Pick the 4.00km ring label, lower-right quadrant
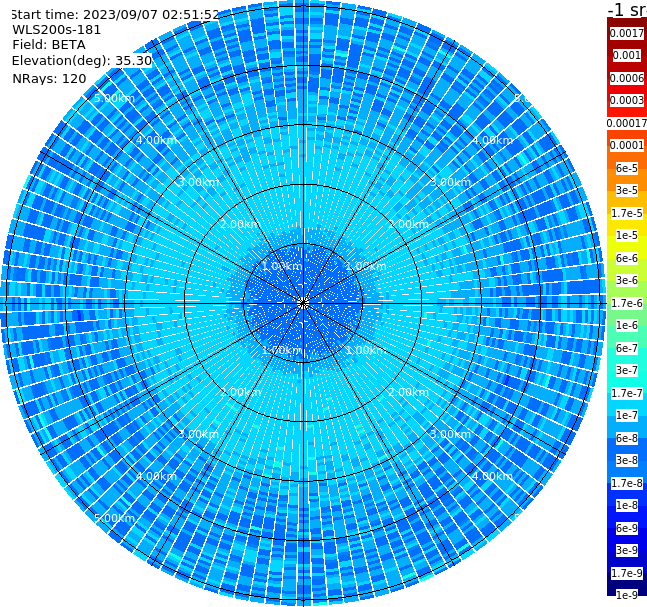This screenshot has width=647, height=607. (x=492, y=476)
